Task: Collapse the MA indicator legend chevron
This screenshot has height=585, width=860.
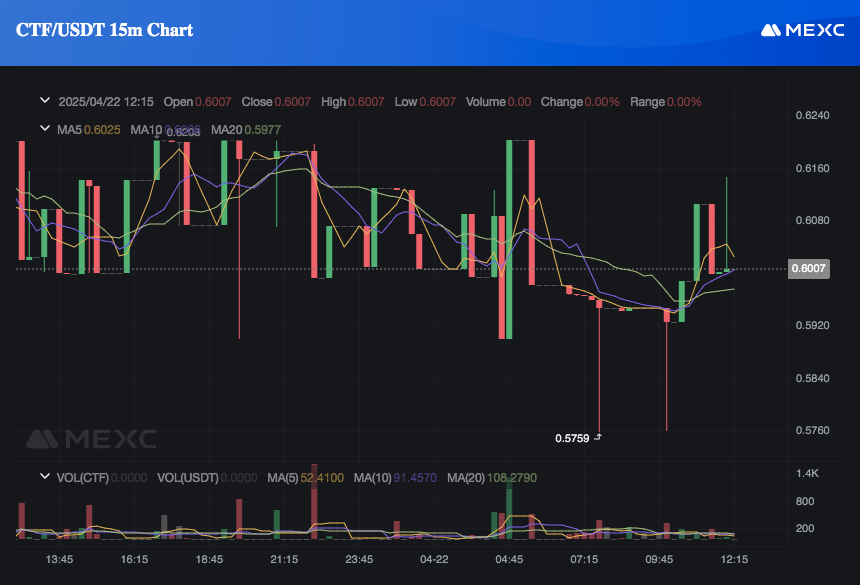Action: 44,128
